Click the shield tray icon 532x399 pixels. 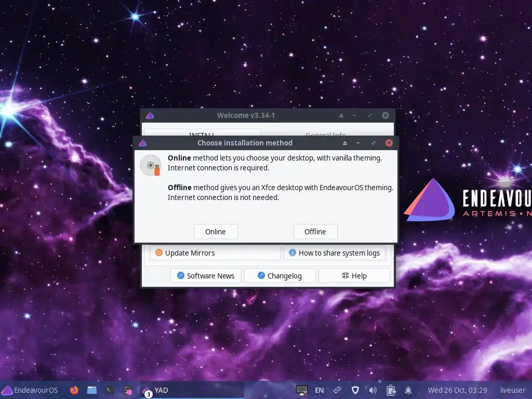(355, 390)
